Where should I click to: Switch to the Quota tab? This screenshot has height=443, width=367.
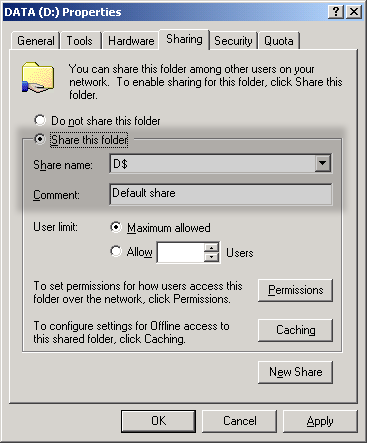tap(279, 41)
